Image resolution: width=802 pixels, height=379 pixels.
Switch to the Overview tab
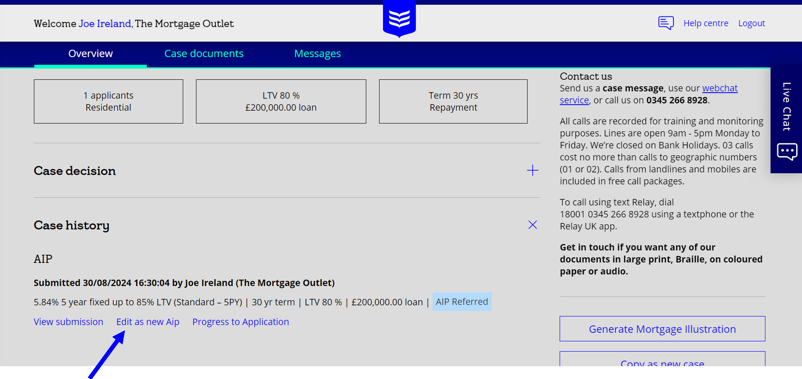[91, 54]
